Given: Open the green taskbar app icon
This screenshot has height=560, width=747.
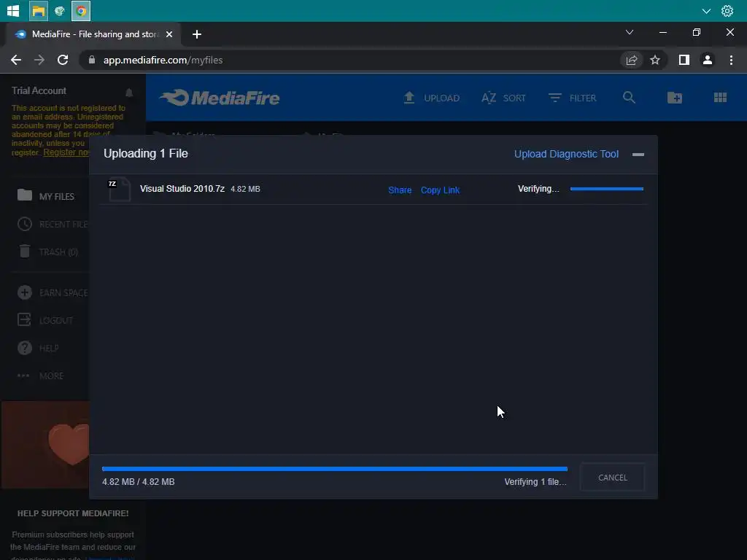Looking at the screenshot, I should click(60, 10).
